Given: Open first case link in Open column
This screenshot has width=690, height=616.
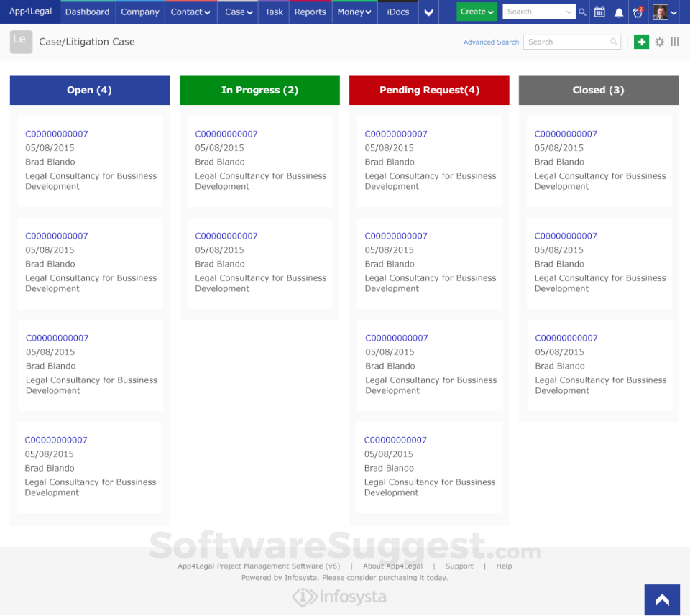Looking at the screenshot, I should point(57,134).
